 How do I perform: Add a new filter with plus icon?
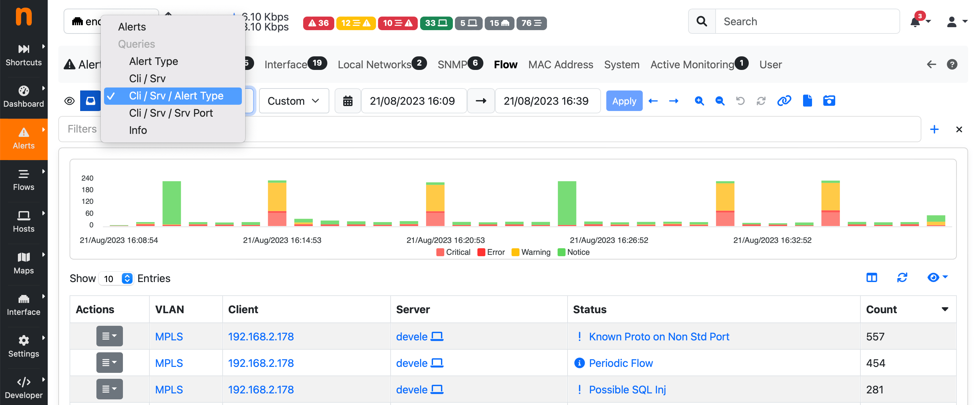click(x=934, y=129)
